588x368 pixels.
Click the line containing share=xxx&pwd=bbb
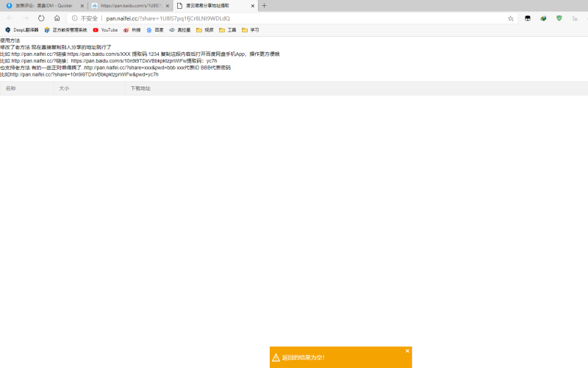[x=115, y=68]
